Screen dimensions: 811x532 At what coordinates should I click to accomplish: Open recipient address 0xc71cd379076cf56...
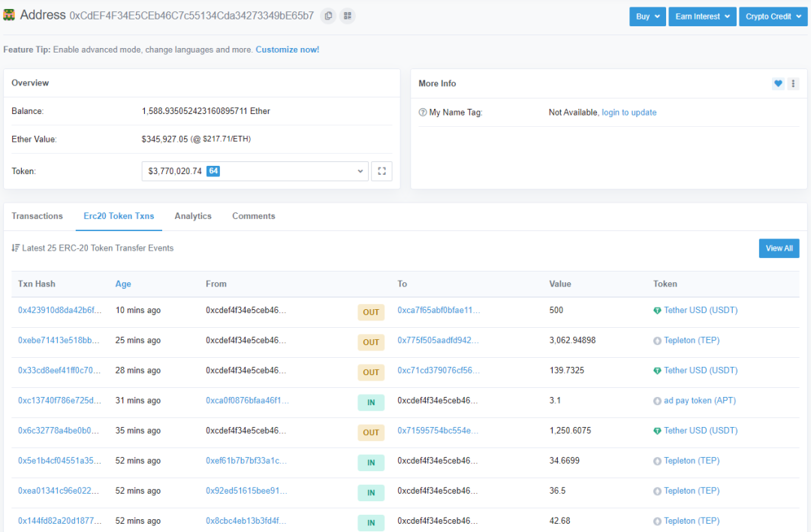pos(439,370)
